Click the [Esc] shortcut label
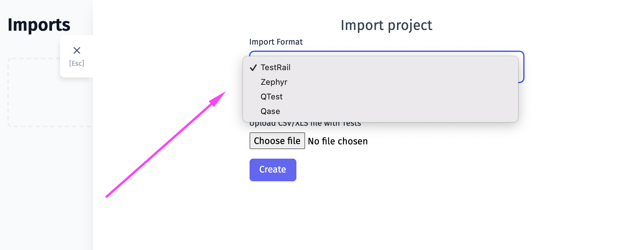The height and width of the screenshot is (250, 644). click(x=77, y=63)
